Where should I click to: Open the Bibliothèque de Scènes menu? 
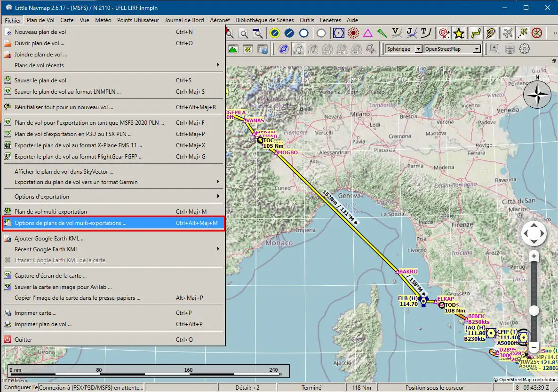pos(265,20)
